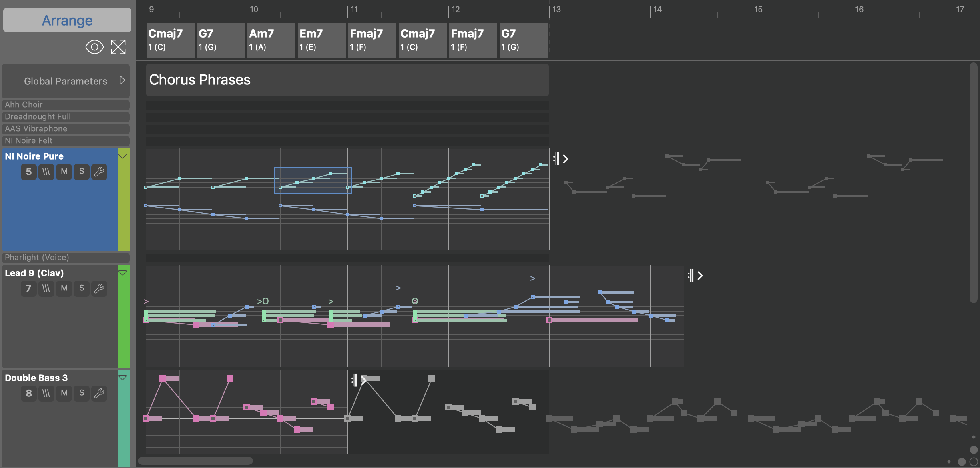Viewport: 980px width, 468px height.
Task: Solo the Lead 9 (Clav) track
Action: 82,288
